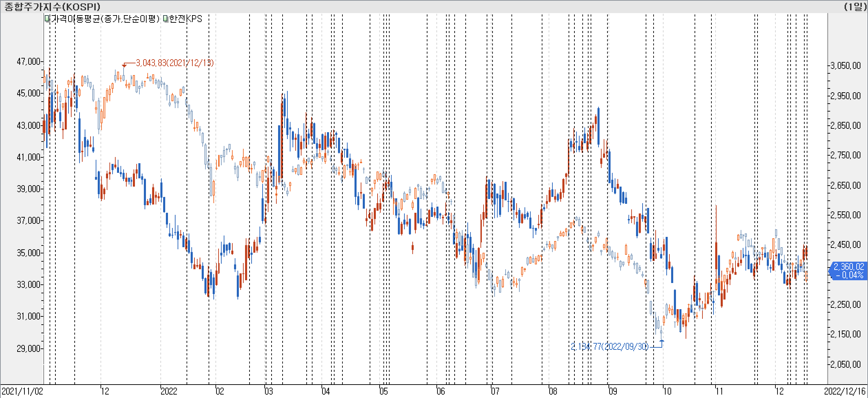
Task: Click the 2022/12/16 end date label
Action: (845, 391)
